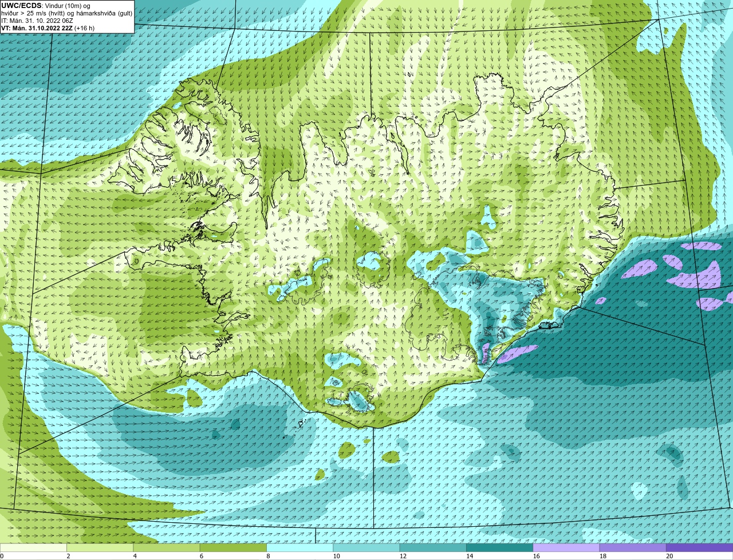The width and height of the screenshot is (733, 560).
Task: Click the legend scale label '0'
Action: point(2,556)
